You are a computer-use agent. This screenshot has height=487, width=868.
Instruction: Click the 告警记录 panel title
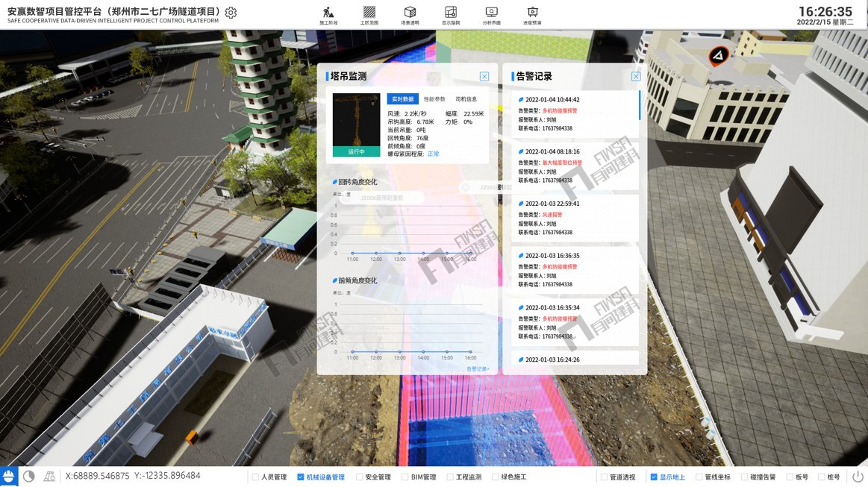[x=534, y=76]
